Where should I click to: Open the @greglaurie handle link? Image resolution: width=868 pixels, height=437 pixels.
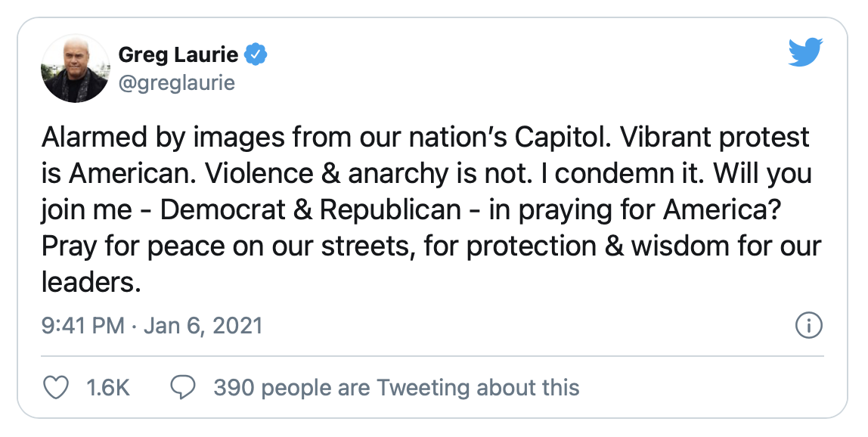[177, 82]
